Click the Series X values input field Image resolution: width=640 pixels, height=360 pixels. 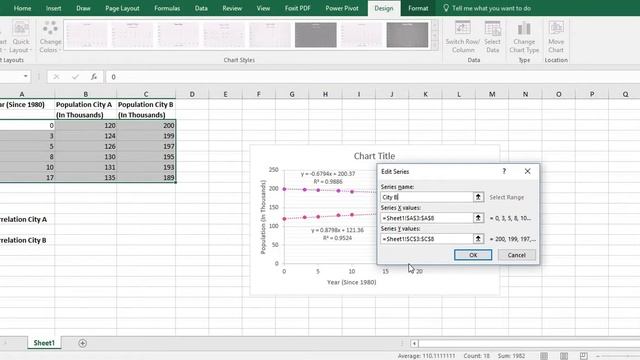[427, 218]
